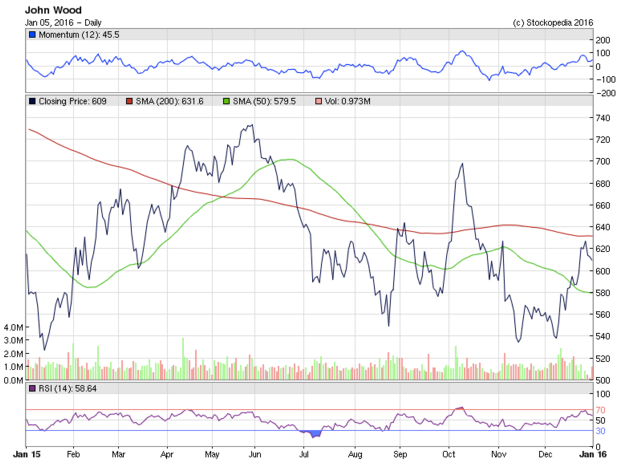Click the red SMA (200) legend swatch
Screen dimensions: 620x469
click(x=129, y=102)
